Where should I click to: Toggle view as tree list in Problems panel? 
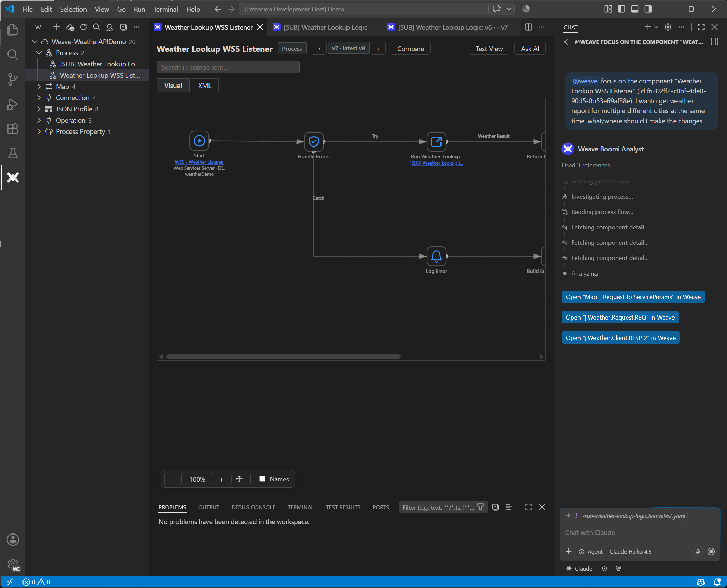click(508, 507)
